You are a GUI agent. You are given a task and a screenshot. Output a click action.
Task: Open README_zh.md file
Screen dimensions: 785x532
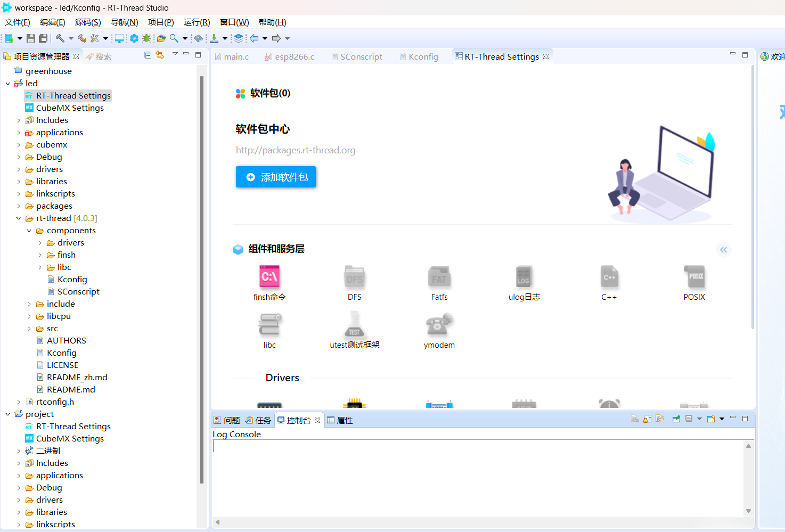point(77,378)
